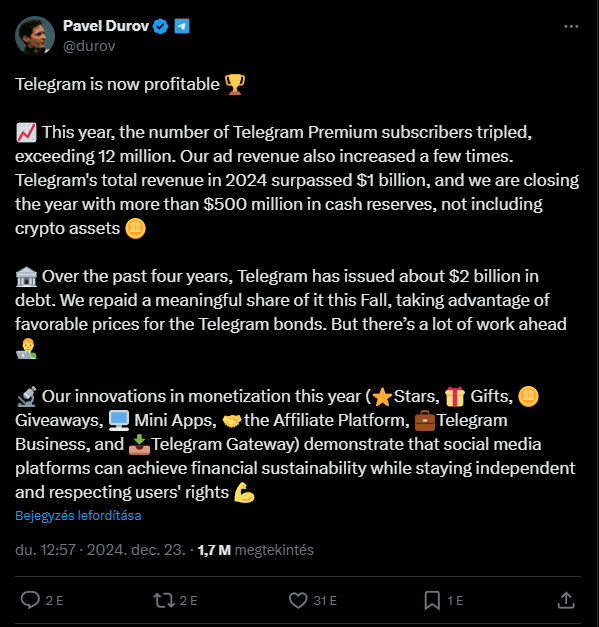Click the 2 E repost count

click(x=188, y=600)
